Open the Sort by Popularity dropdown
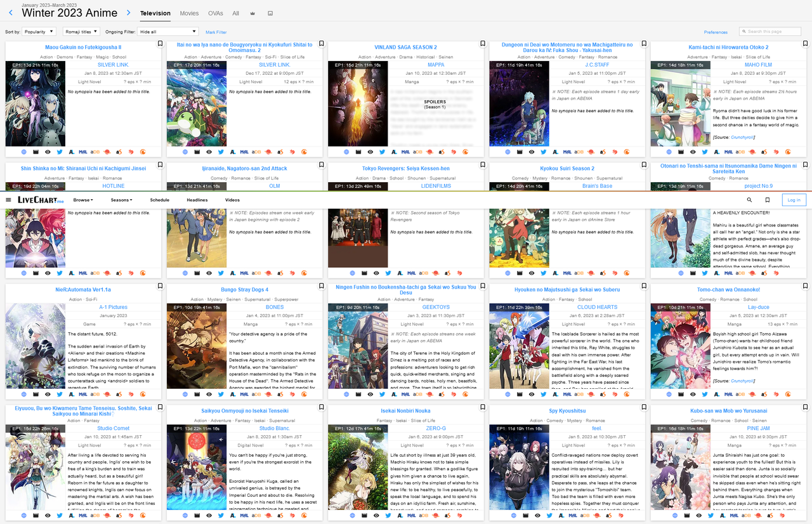Viewport: 812px width, 524px height. click(x=39, y=31)
